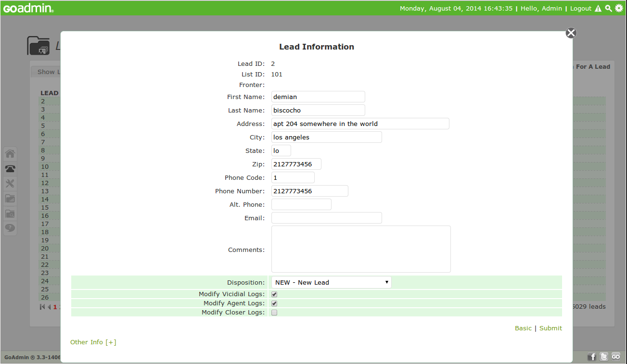Go to Home via sidebar house icon
The image size is (627, 364).
pos(10,154)
